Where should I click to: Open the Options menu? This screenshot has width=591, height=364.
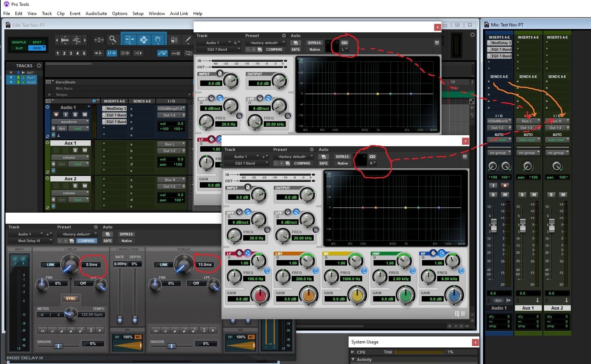[x=120, y=14]
